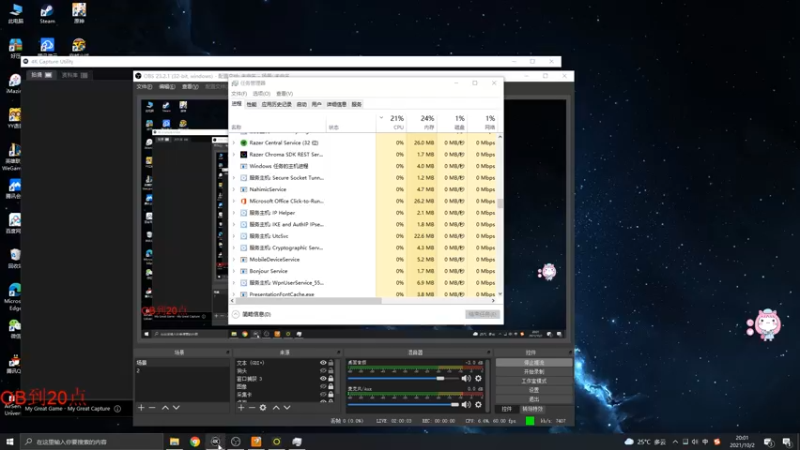Image resolution: width=800 pixels, height=450 pixels.
Task: Open the Steam desktop shortcut
Action: [x=47, y=14]
